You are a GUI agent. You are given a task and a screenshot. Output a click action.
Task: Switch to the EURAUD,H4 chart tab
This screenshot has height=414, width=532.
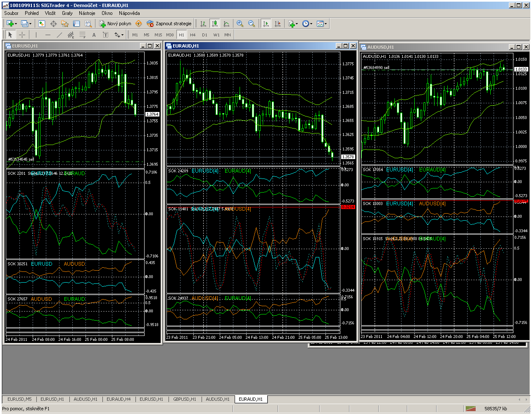pyautogui.click(x=119, y=399)
